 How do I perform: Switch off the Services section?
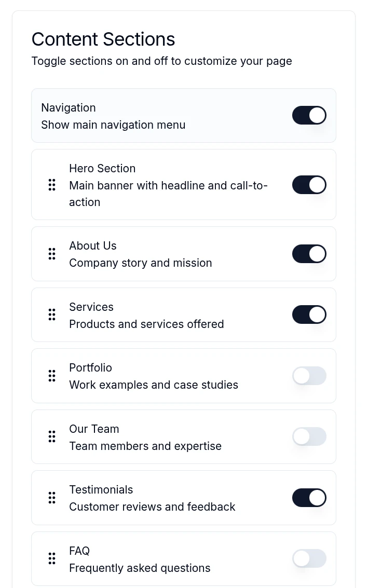coord(309,314)
